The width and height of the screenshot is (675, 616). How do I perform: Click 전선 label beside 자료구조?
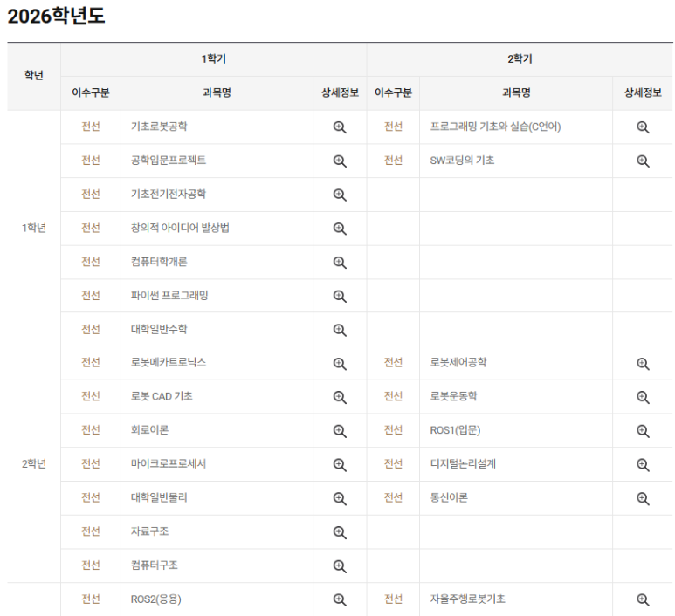click(x=91, y=531)
